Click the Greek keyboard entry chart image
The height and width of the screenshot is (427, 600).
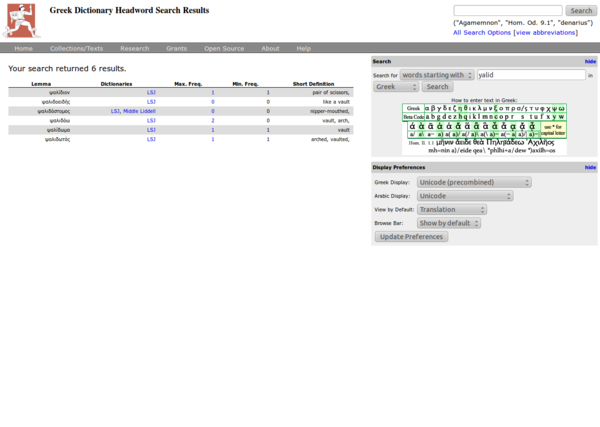484,128
